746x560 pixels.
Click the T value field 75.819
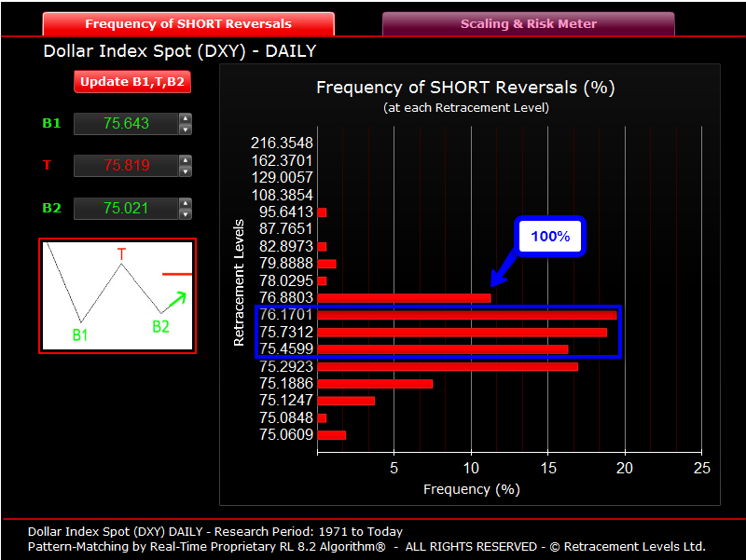tap(125, 166)
